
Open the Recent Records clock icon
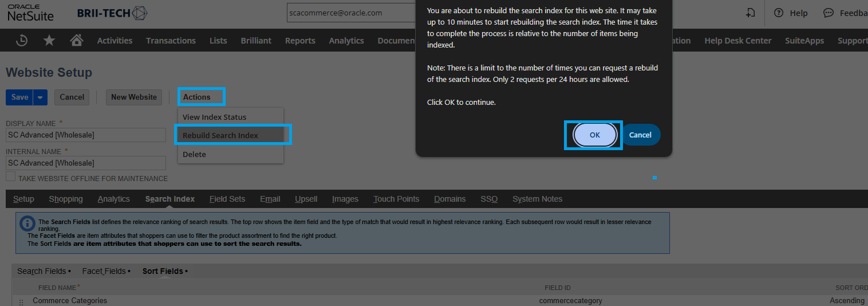[x=22, y=40]
